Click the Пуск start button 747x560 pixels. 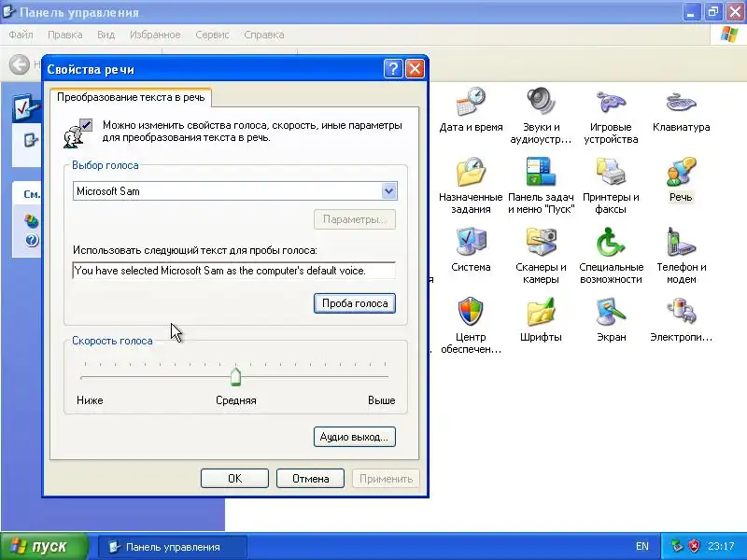click(x=44, y=546)
